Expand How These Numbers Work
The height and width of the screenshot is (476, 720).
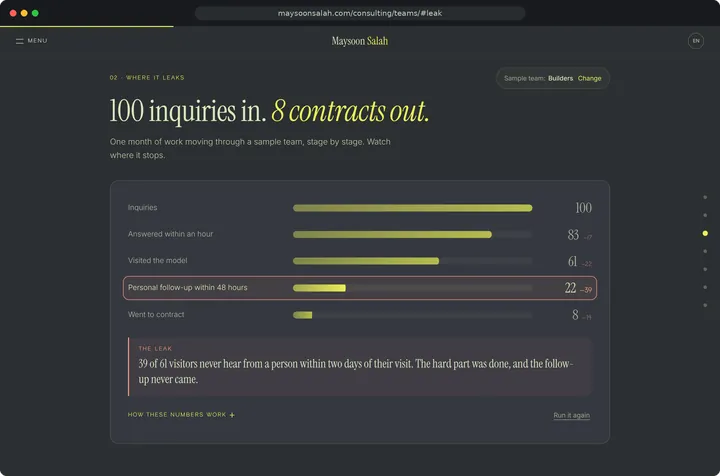(x=181, y=414)
